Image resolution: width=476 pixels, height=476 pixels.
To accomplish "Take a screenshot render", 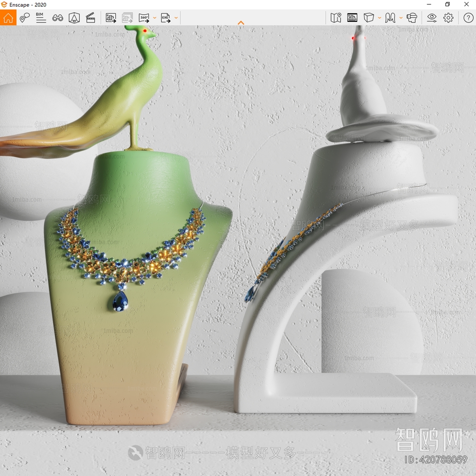I will [x=111, y=18].
